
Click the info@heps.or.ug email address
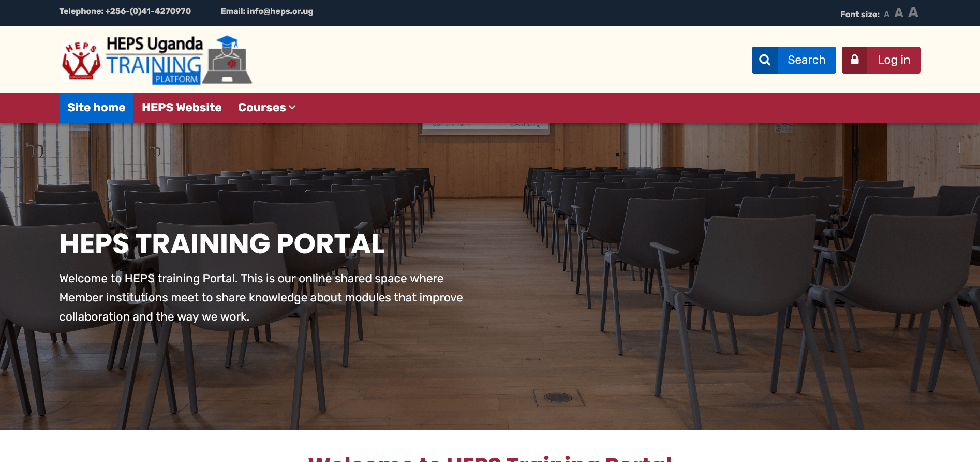[280, 11]
